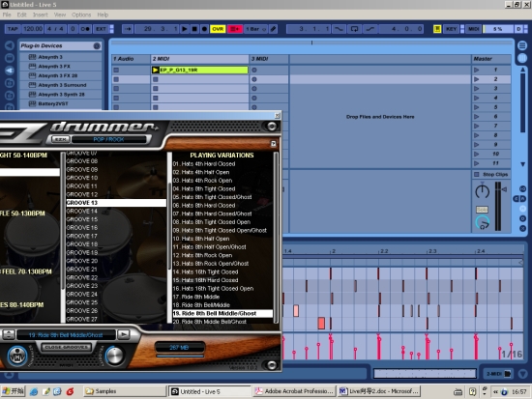Click the CLOSE GROOVES button

pos(67,347)
